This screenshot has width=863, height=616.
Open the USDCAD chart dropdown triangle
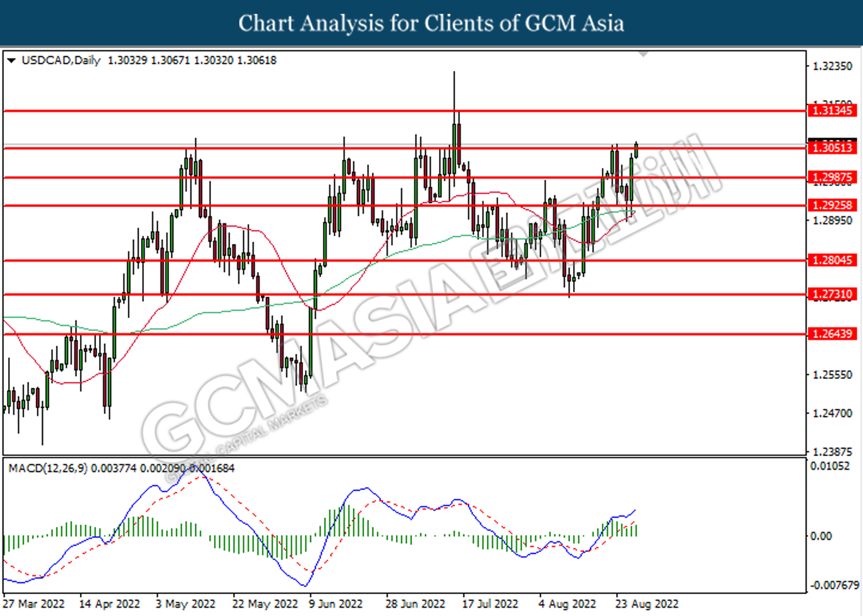click(11, 60)
